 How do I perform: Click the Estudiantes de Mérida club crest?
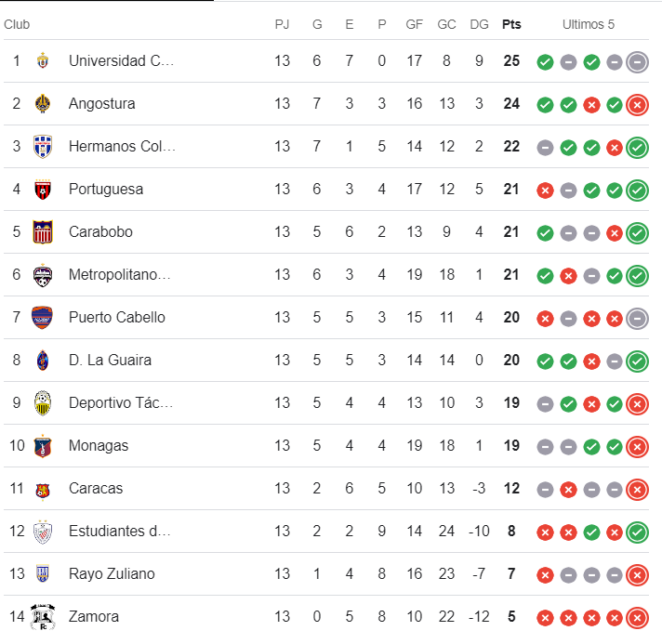[x=42, y=532]
